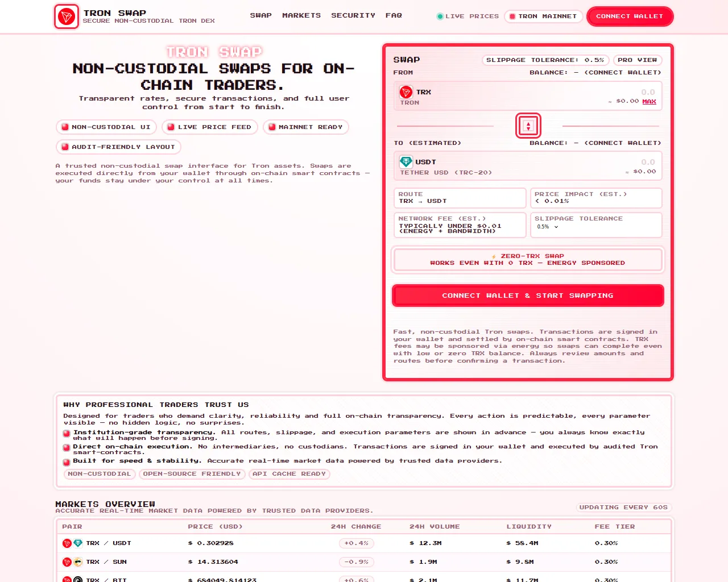The image size is (728, 582).
Task: Click the Liquidity column header
Action: point(529,527)
